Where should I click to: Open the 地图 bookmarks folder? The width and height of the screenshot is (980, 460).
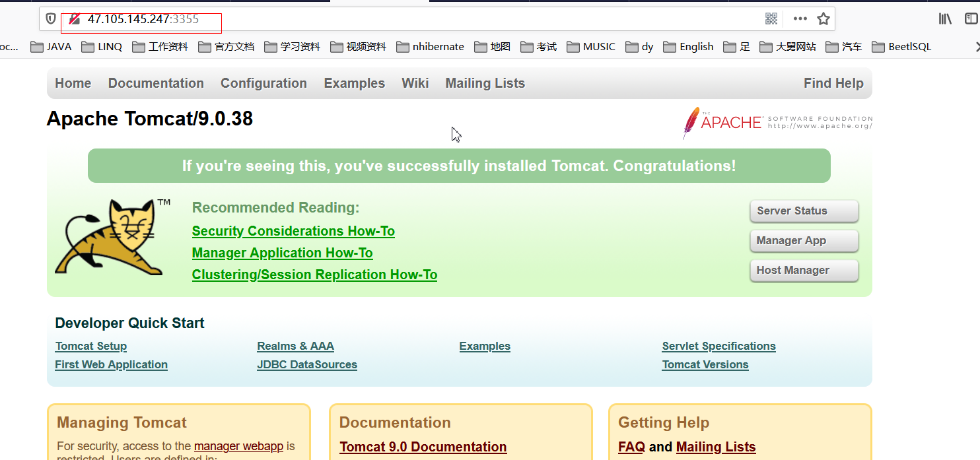[492, 47]
